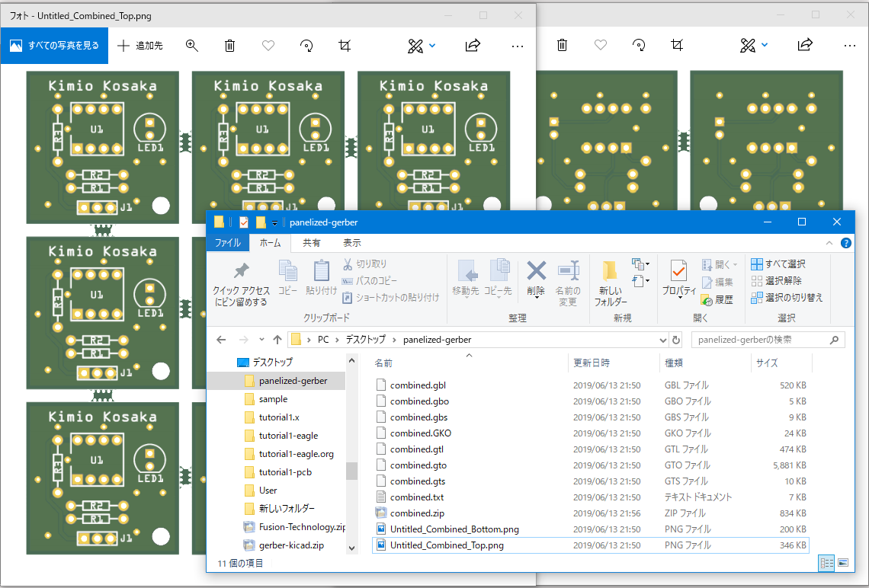The width and height of the screenshot is (869, 588).
Task: Favorite the photo with heart icon in front Photos window
Action: 268,46
